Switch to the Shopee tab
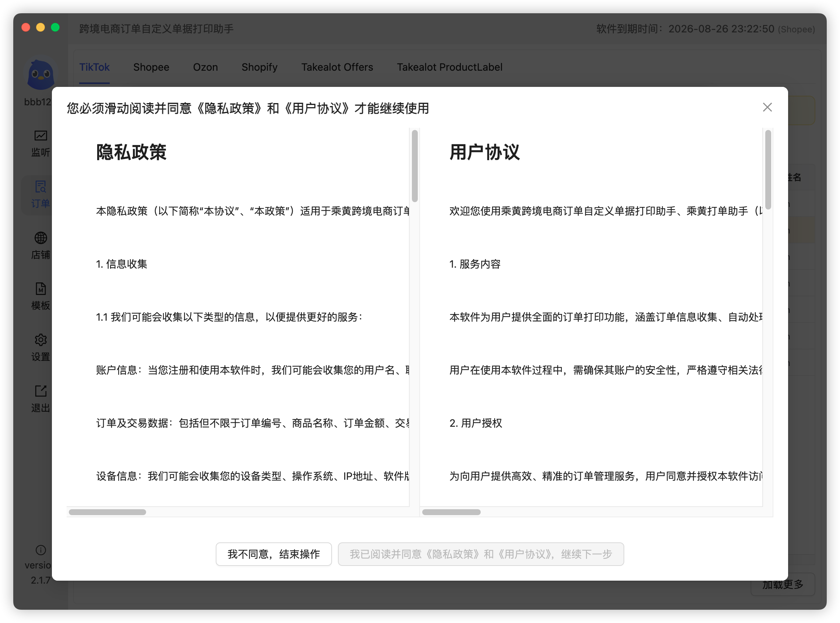Viewport: 840px width, 623px height. [151, 67]
